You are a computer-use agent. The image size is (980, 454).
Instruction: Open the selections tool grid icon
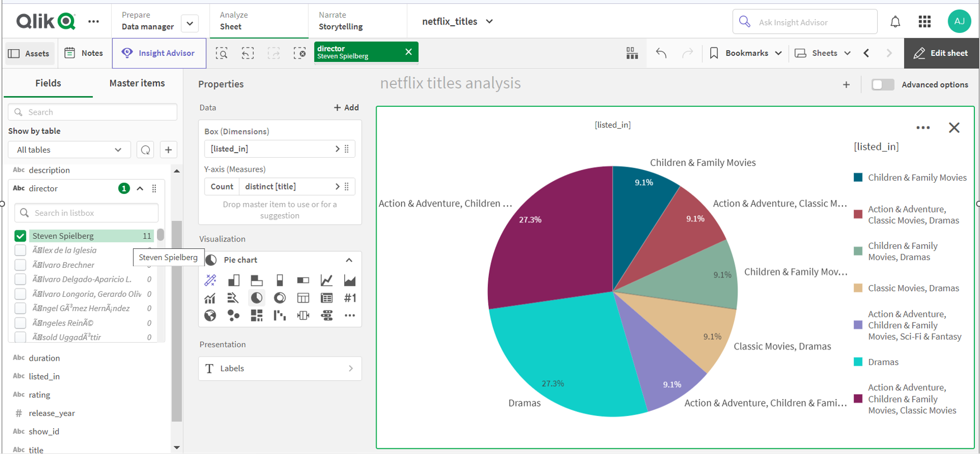click(x=632, y=53)
